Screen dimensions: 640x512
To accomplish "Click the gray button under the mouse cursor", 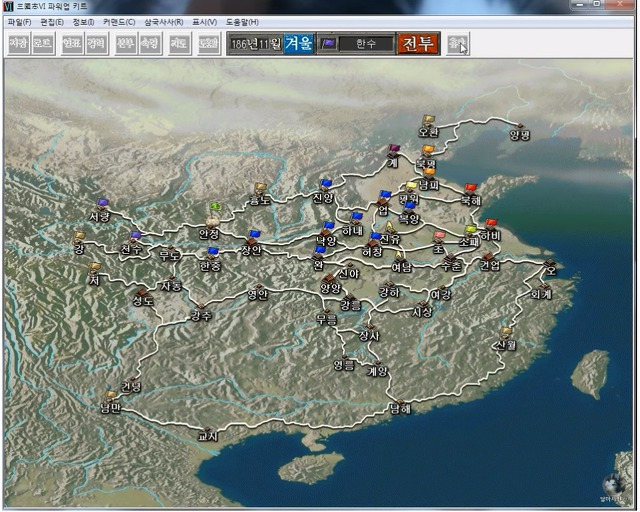I will coord(458,43).
